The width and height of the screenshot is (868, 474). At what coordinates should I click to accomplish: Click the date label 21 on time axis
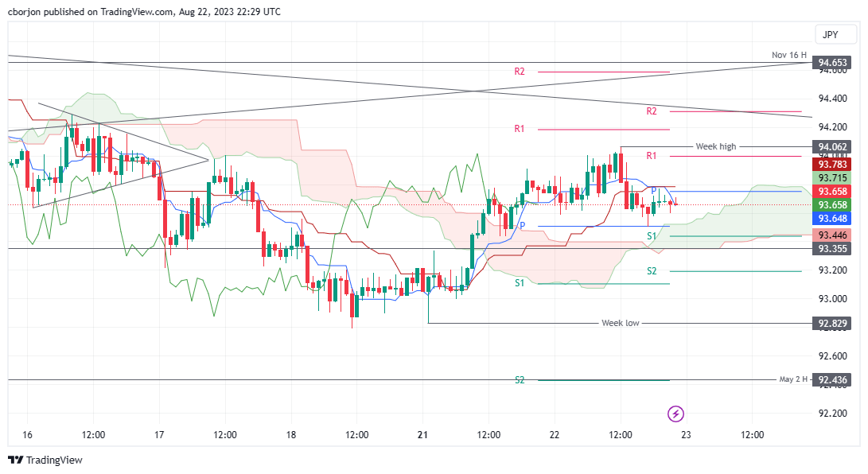tap(422, 435)
